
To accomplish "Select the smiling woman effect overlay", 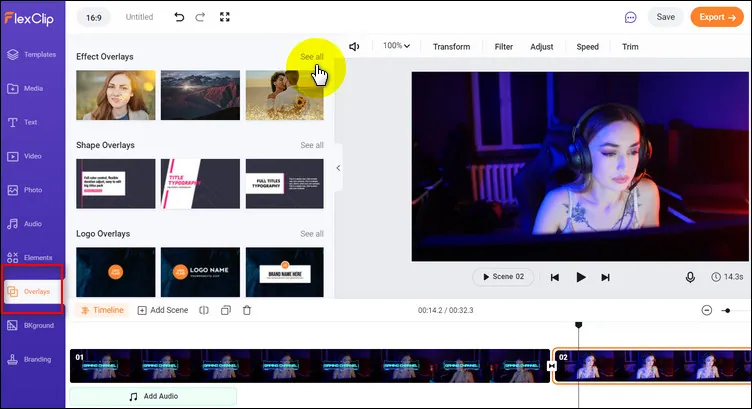I will (x=116, y=95).
